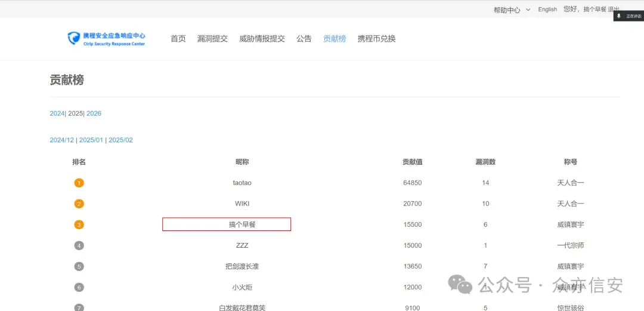This screenshot has width=644, height=311.
Task: Open the 漏洞提交 menu item
Action: click(212, 39)
